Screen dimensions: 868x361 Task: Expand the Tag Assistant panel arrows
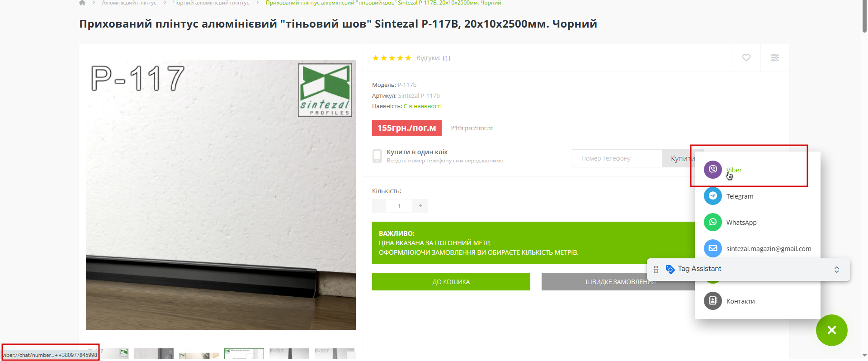point(837,269)
